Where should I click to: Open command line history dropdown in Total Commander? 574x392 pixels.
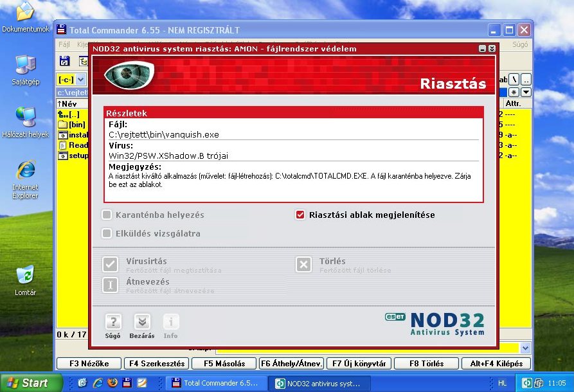525,348
